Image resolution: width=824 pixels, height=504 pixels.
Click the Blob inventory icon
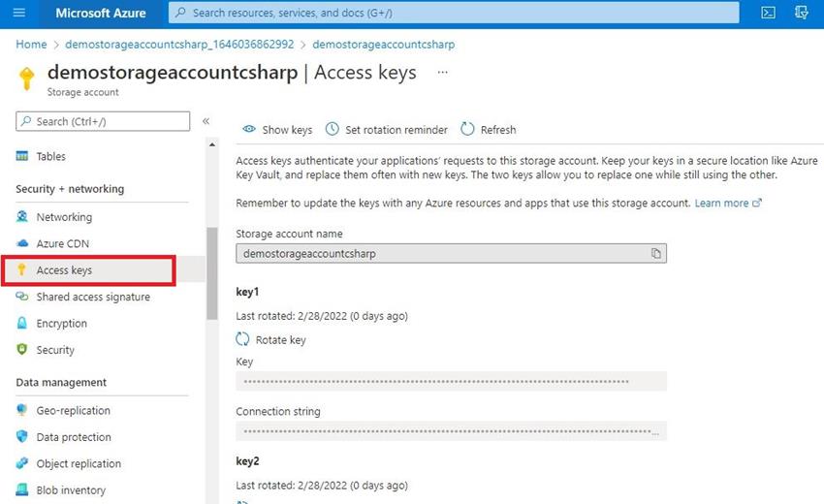(x=22, y=489)
